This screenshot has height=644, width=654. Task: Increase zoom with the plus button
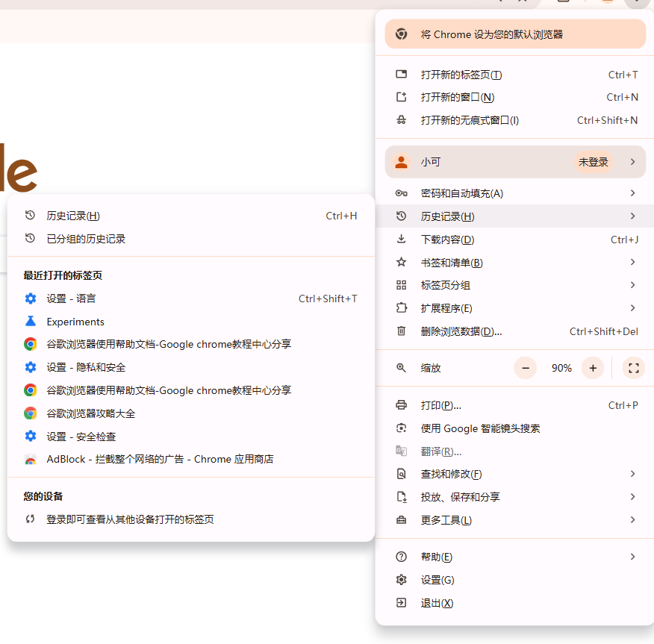tap(593, 368)
